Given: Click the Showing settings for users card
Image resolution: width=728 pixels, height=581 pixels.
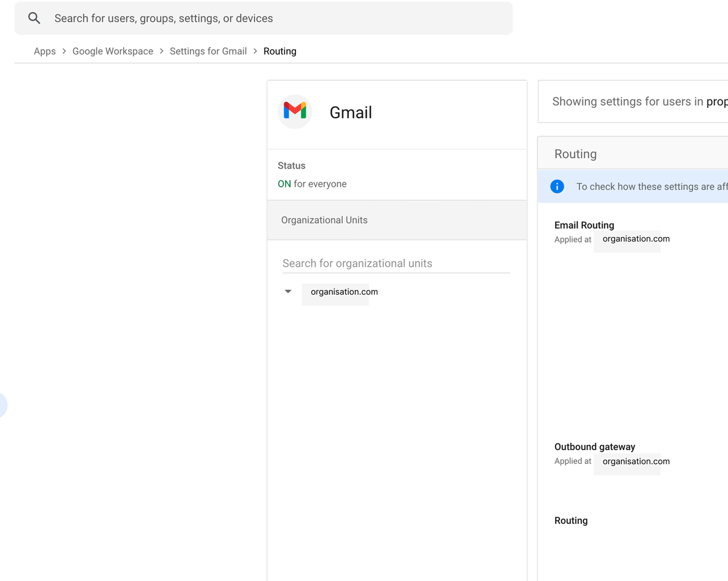Looking at the screenshot, I should pyautogui.click(x=633, y=101).
